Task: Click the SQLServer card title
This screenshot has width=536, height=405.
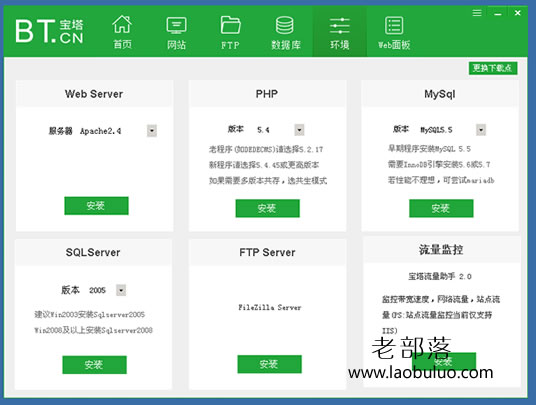Action: tap(93, 253)
